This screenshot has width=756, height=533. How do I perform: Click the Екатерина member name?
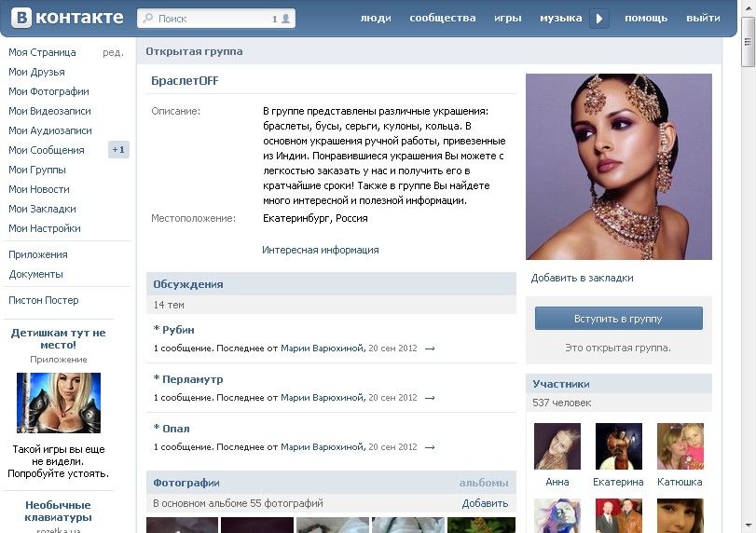pyautogui.click(x=618, y=482)
